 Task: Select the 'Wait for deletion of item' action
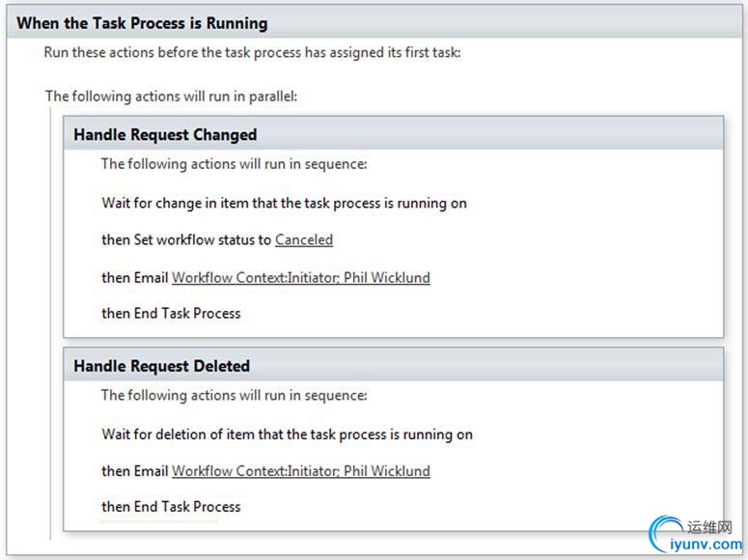[287, 434]
